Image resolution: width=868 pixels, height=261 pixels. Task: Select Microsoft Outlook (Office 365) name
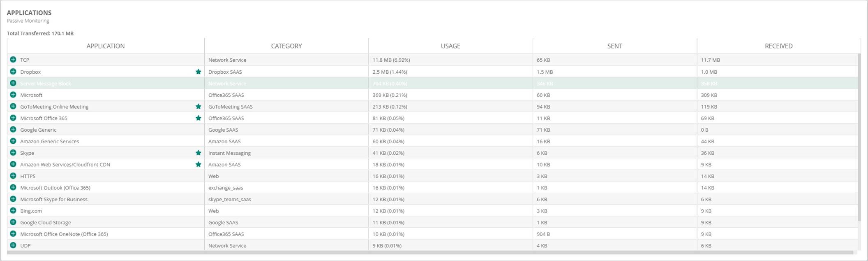(55, 188)
